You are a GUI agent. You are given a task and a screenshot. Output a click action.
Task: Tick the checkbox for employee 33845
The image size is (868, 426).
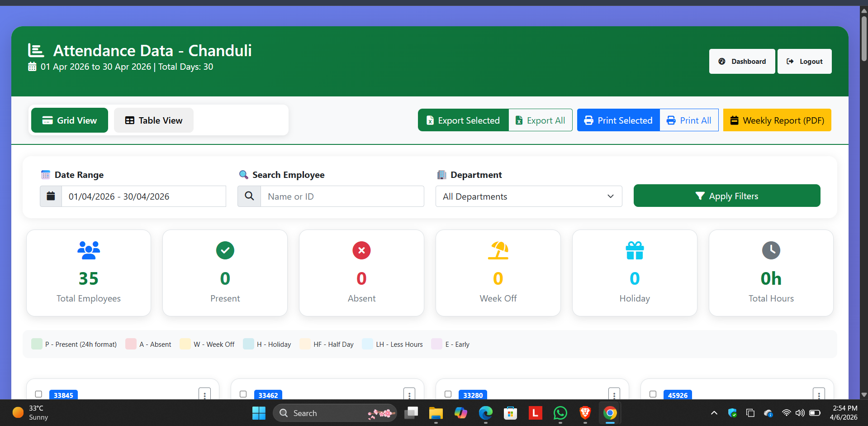(x=38, y=394)
